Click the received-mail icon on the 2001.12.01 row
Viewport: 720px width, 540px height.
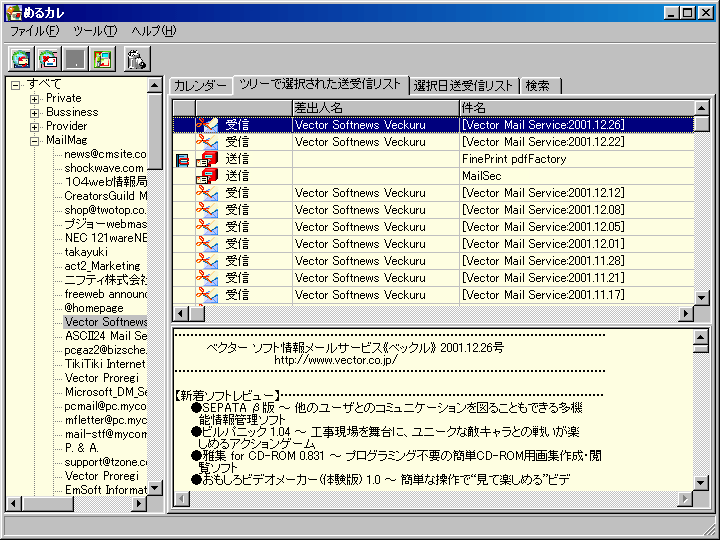(x=207, y=244)
